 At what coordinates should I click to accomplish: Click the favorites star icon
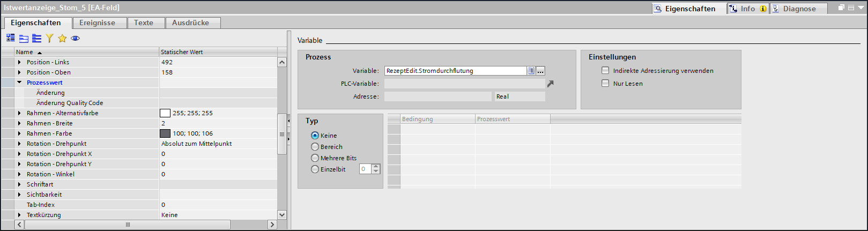[x=62, y=38]
